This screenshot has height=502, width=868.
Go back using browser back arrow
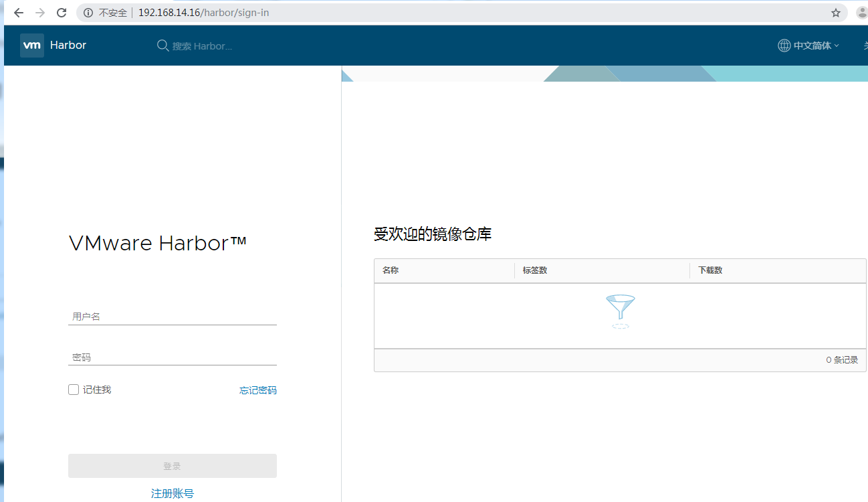coord(19,13)
